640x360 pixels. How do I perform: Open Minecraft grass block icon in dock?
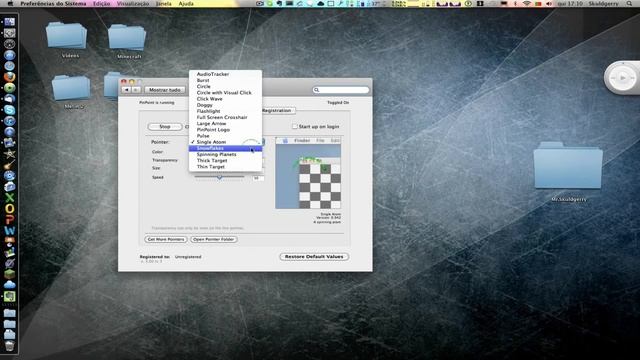(x=9, y=274)
